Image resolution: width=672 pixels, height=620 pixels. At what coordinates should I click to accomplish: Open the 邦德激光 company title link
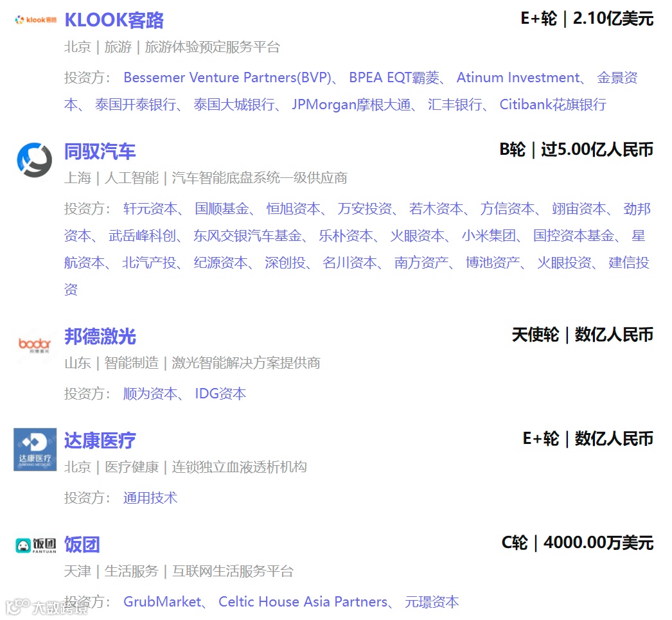[x=100, y=337]
